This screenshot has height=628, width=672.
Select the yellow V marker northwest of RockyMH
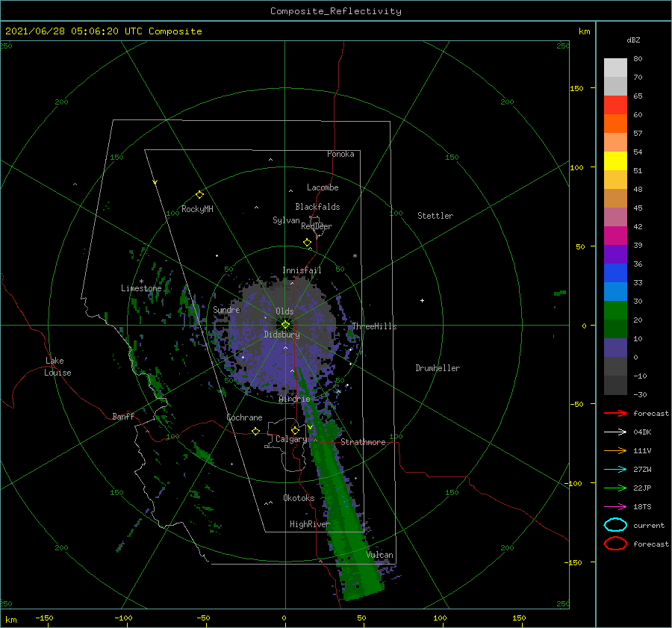point(155,182)
